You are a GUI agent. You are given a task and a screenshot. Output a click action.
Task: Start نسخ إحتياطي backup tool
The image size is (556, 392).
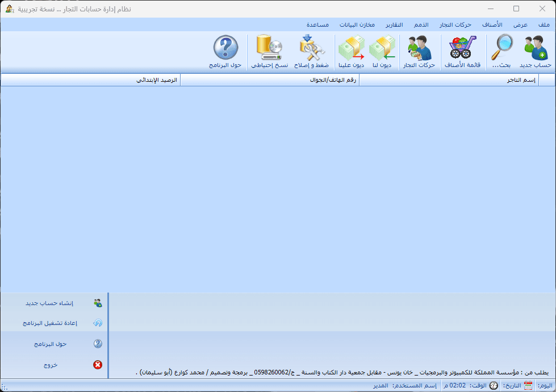pyautogui.click(x=270, y=48)
